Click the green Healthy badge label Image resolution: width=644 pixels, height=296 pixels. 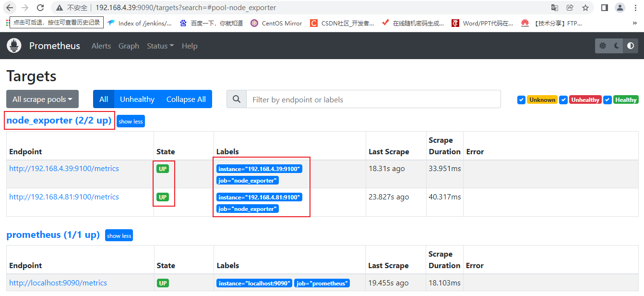(626, 99)
